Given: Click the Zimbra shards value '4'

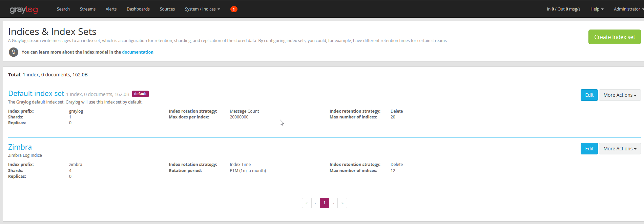Looking at the screenshot, I should pos(70,171).
